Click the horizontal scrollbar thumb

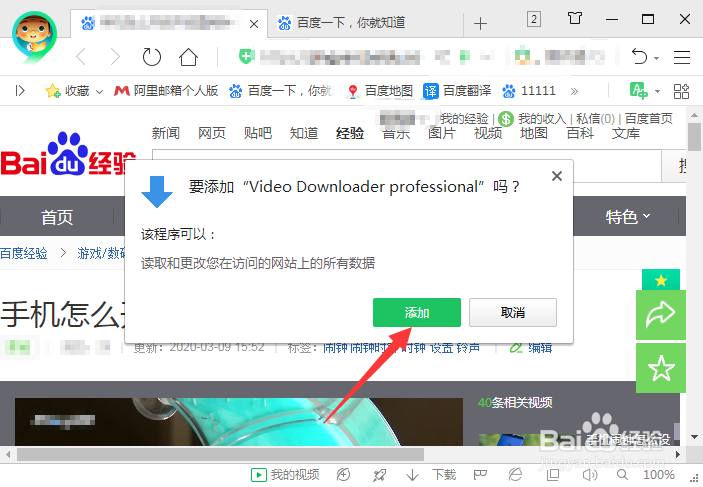(x=220, y=455)
